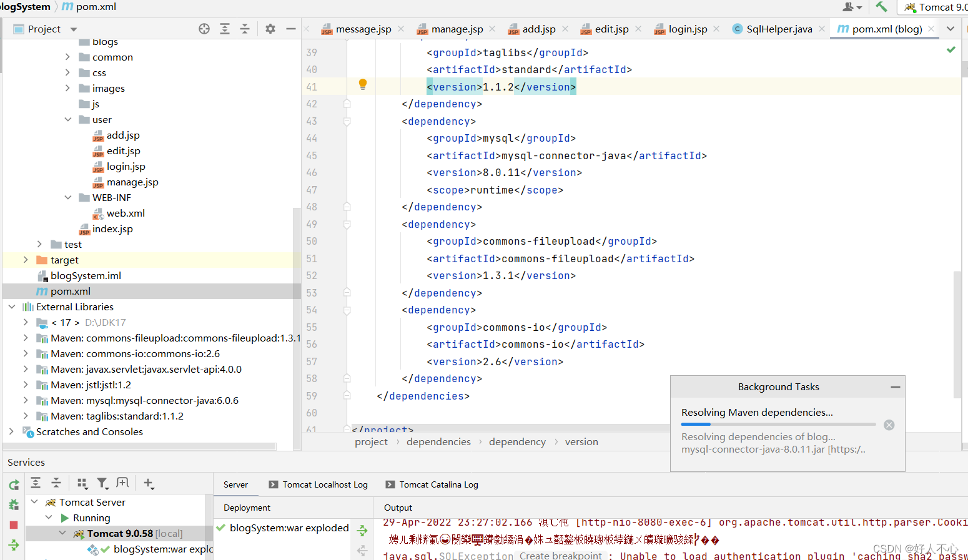Click the dependencies breadcrumb below editor
The width and height of the screenshot is (968, 560).
click(438, 441)
